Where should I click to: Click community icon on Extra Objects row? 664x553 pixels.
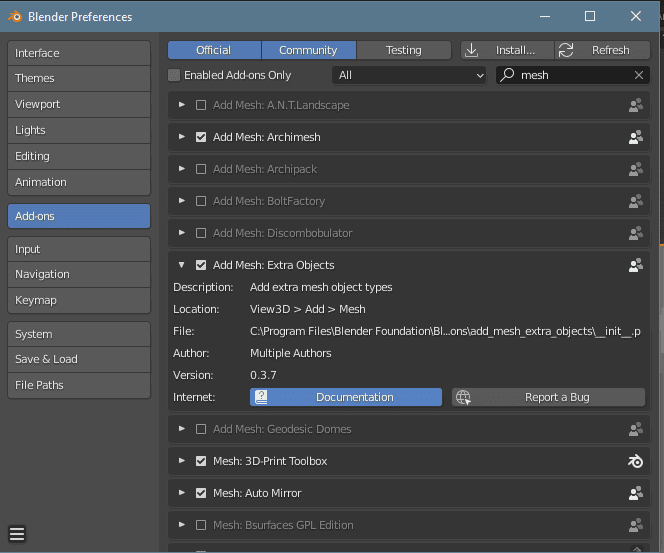click(635, 265)
